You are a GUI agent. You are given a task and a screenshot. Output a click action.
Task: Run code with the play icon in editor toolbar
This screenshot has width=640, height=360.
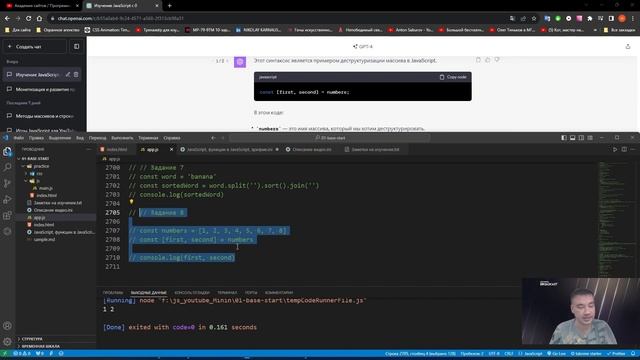pos(615,149)
